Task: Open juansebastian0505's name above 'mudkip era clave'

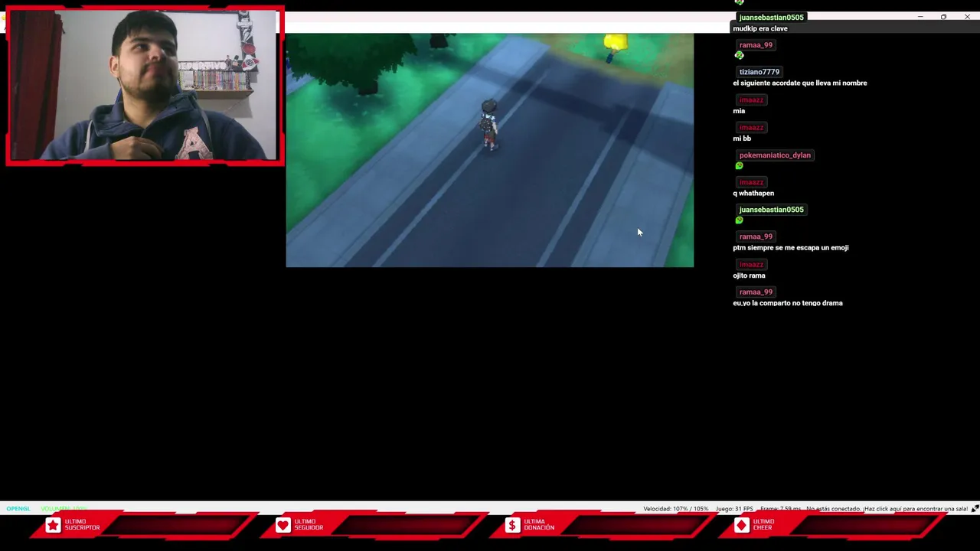Action: point(771,17)
